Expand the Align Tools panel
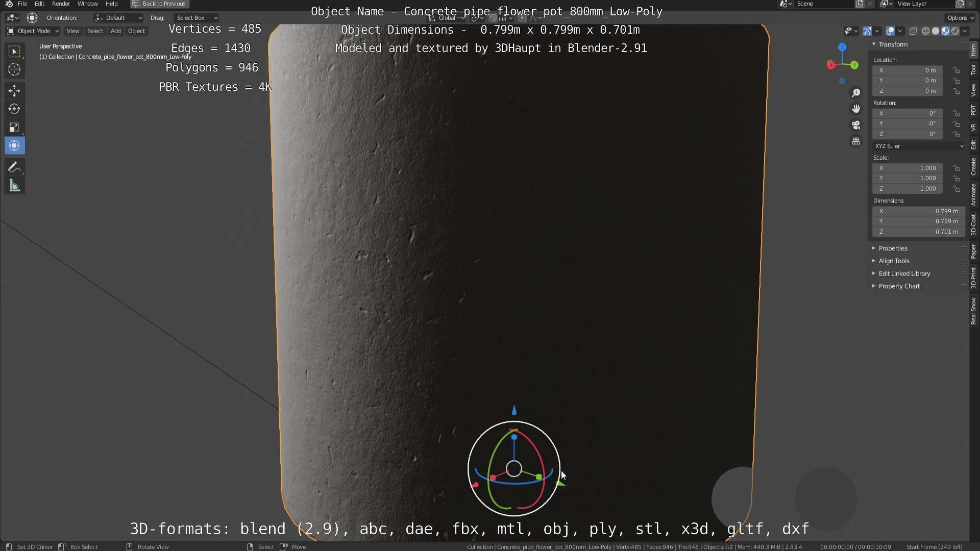Image resolution: width=980 pixels, height=551 pixels. (x=894, y=261)
